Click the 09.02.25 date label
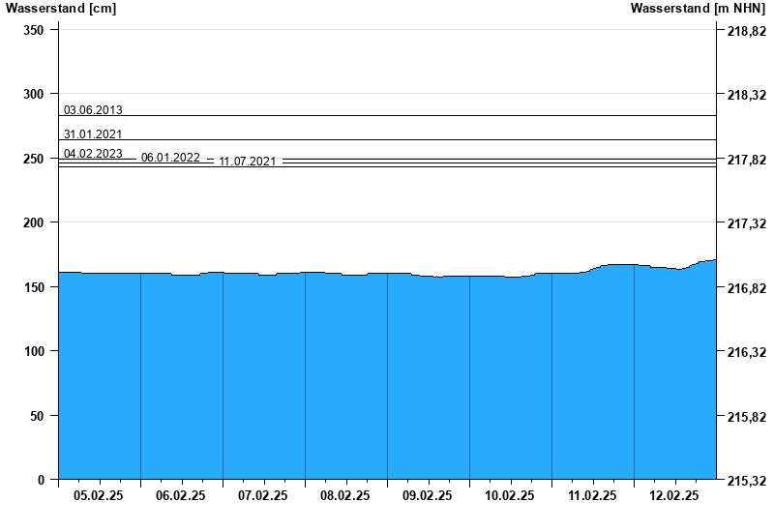Screen dimensions: 774x532 pyautogui.click(x=428, y=495)
